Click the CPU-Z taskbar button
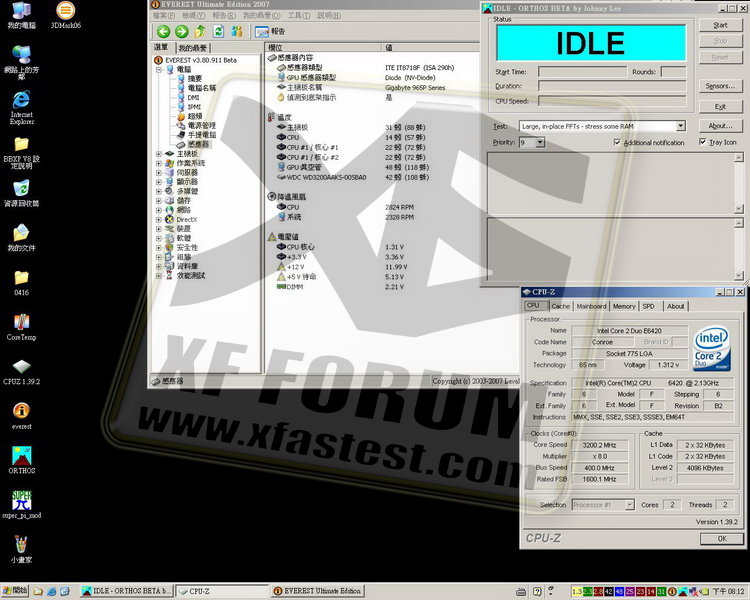The width and height of the screenshot is (750, 600). tap(221, 591)
